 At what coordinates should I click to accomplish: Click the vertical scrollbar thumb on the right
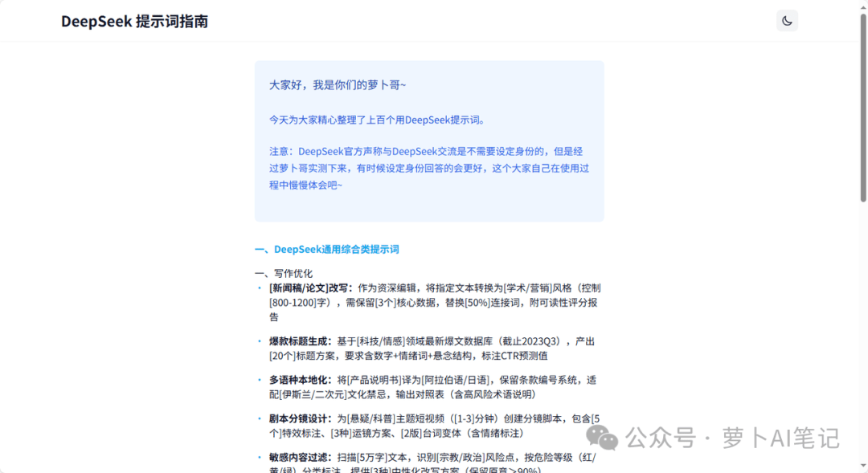click(x=863, y=108)
